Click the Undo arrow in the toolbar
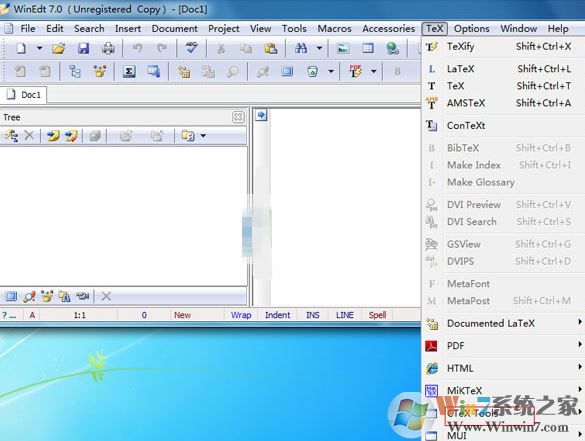 coord(138,48)
